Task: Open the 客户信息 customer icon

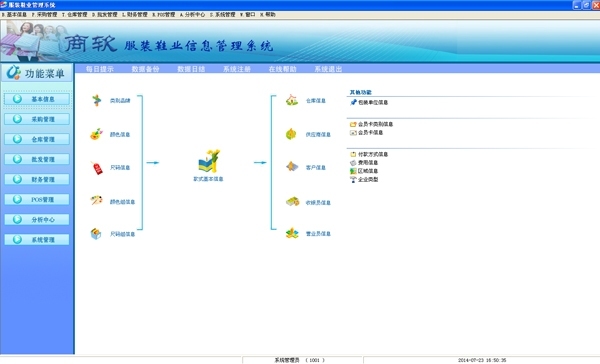Action: pos(292,166)
